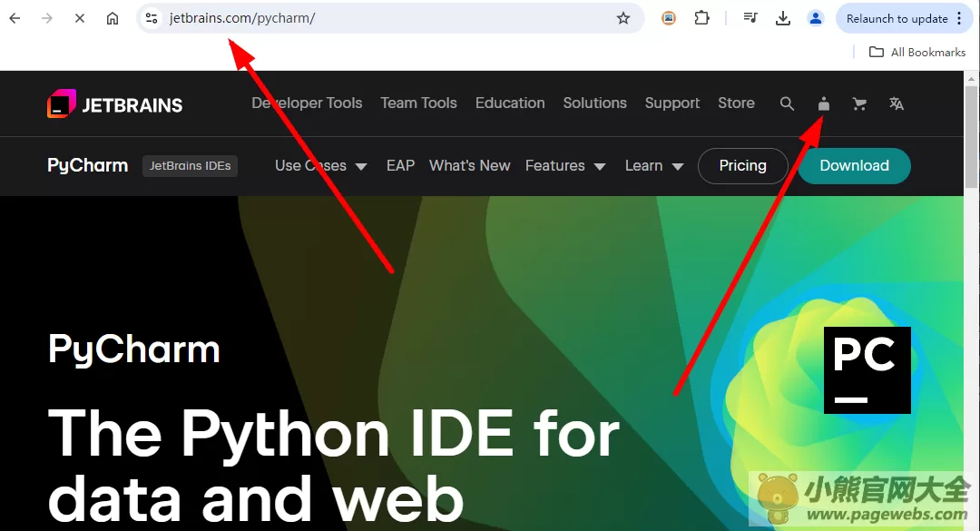Change the site language
Viewport: 980px width, 531px height.
coord(897,103)
